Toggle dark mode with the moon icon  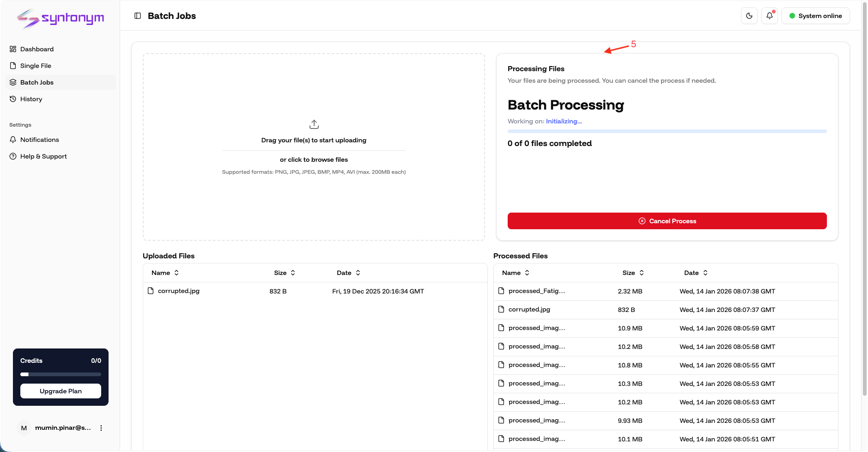click(749, 15)
